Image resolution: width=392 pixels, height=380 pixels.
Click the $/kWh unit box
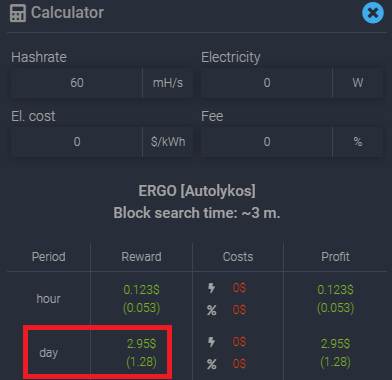click(168, 142)
